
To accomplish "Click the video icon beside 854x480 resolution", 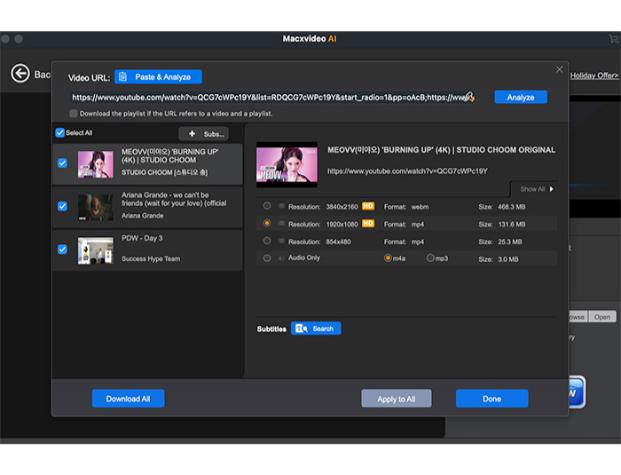I will coord(282,241).
